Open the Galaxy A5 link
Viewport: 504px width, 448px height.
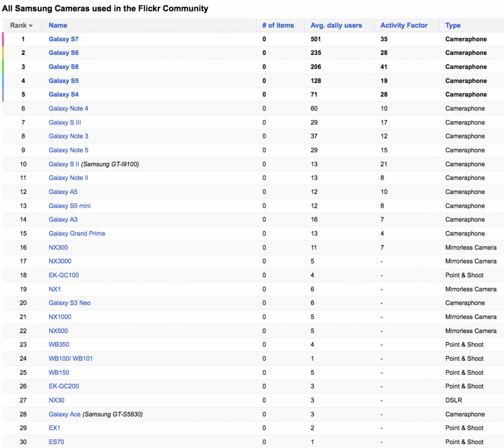[x=63, y=192]
